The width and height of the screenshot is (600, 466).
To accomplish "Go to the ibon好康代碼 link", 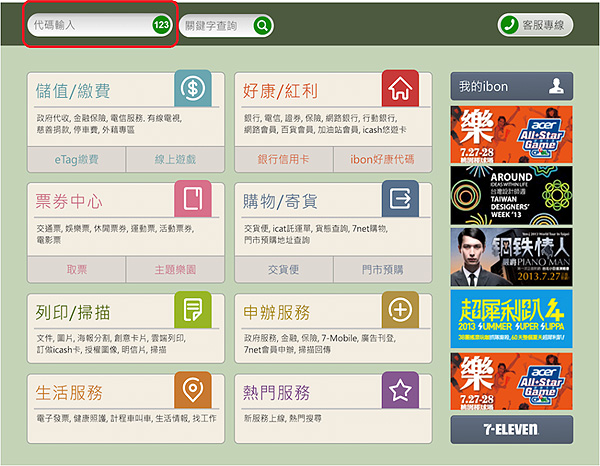I will tap(381, 159).
